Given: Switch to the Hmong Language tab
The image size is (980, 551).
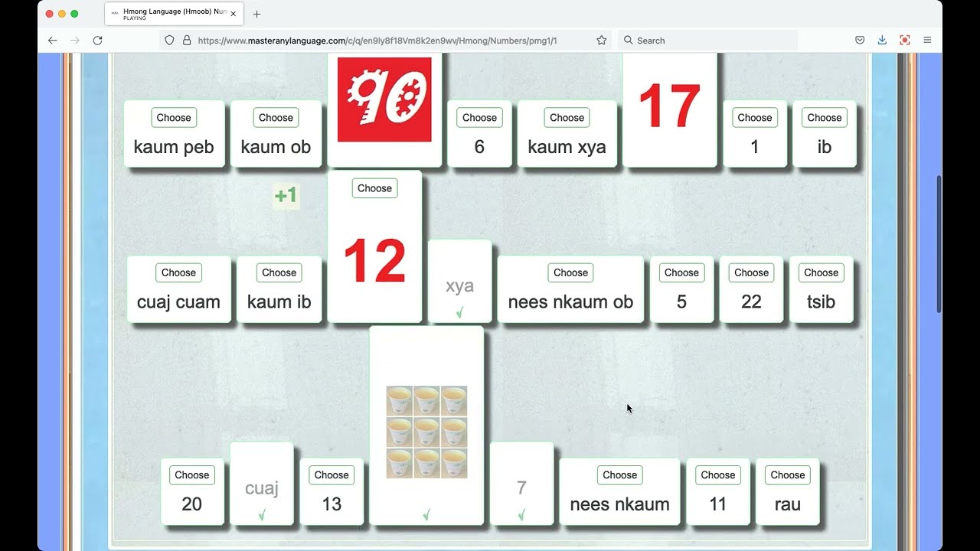Looking at the screenshot, I should (x=174, y=14).
